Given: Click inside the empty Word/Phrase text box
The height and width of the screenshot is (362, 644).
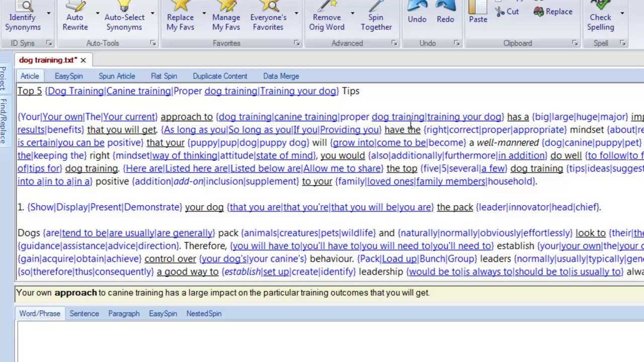Looking at the screenshot, I should pos(330,342).
